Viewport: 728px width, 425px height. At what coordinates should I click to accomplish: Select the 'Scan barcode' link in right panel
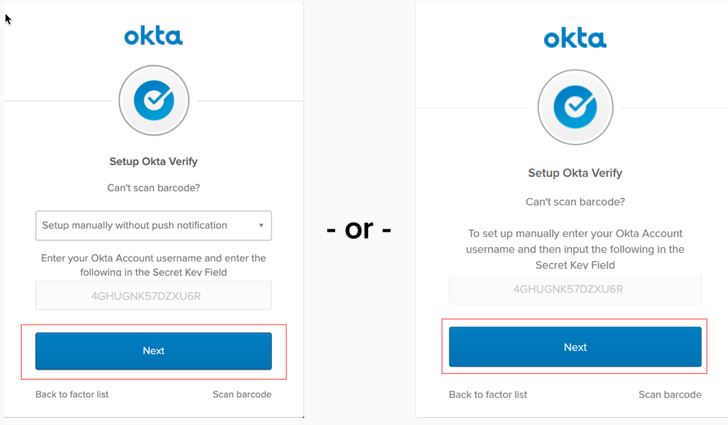pos(670,395)
